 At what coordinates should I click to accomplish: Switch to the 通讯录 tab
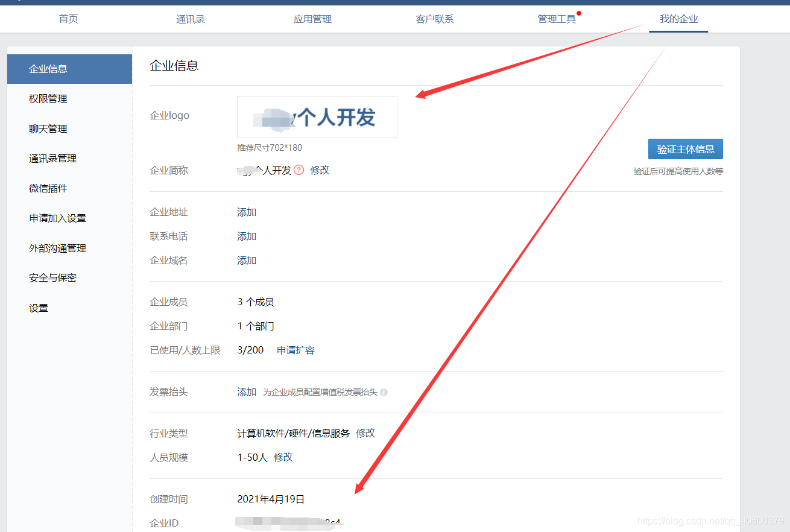(191, 19)
